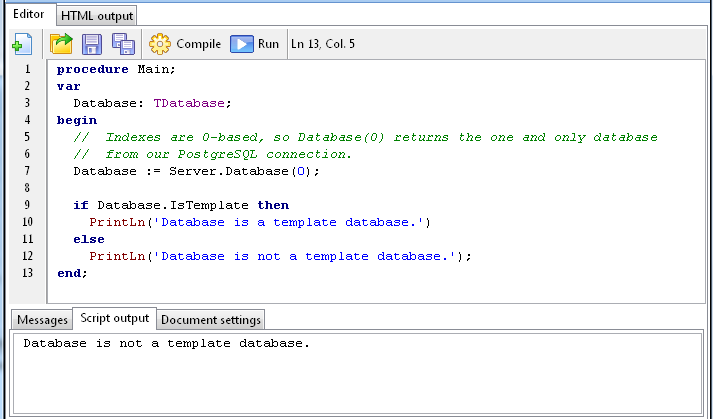Click the 'begin' keyword
Screen dimensions: 713x419
point(77,121)
